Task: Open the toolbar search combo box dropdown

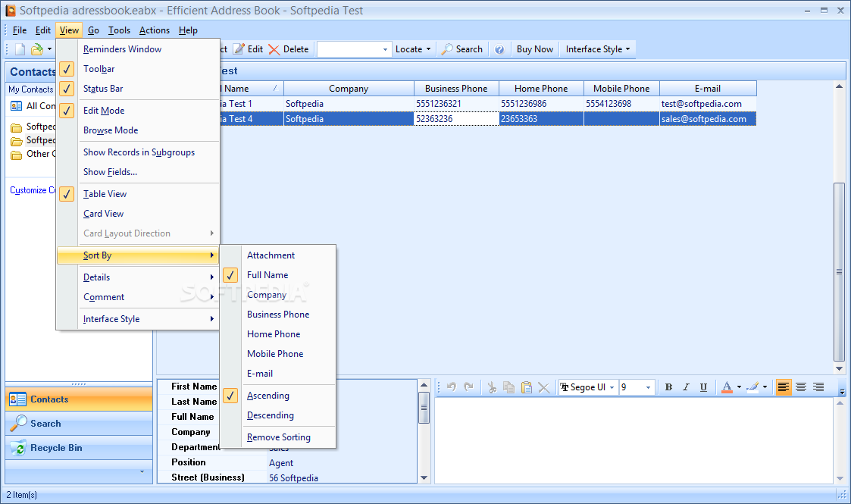Action: (385, 49)
